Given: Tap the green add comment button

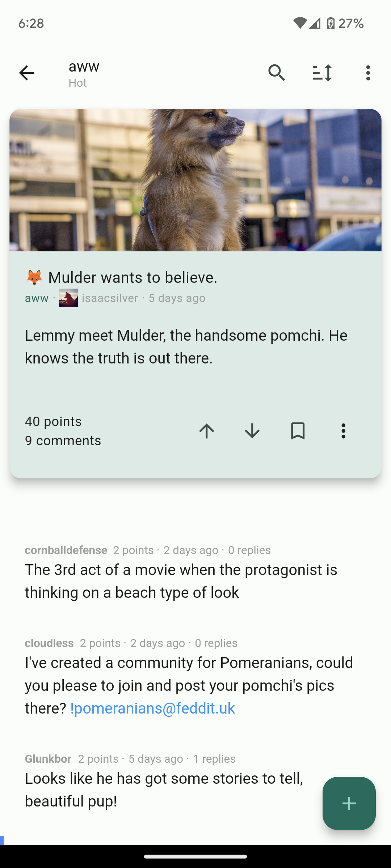Looking at the screenshot, I should click(x=349, y=803).
